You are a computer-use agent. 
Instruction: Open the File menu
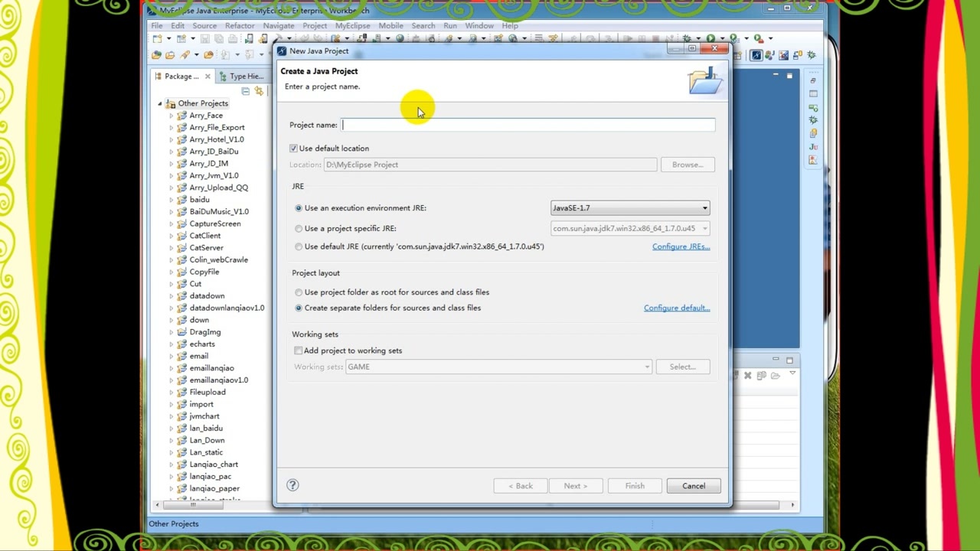tap(156, 25)
